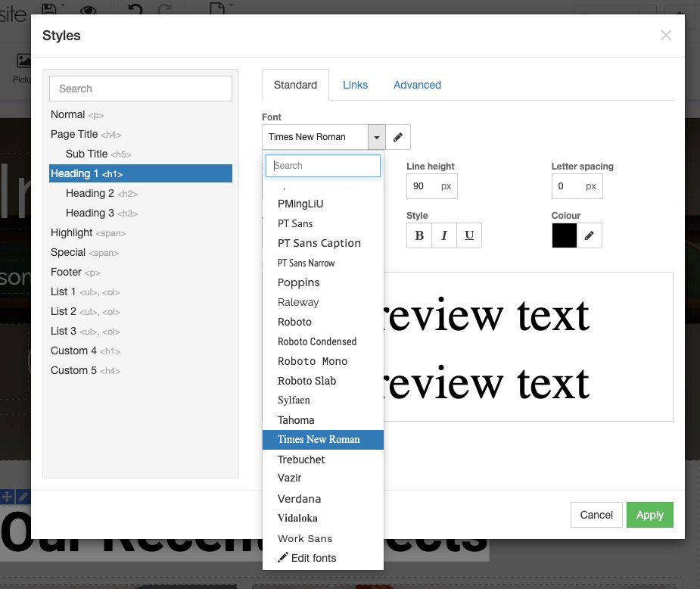Switch to the Standard tab
700x589 pixels.
(x=296, y=85)
